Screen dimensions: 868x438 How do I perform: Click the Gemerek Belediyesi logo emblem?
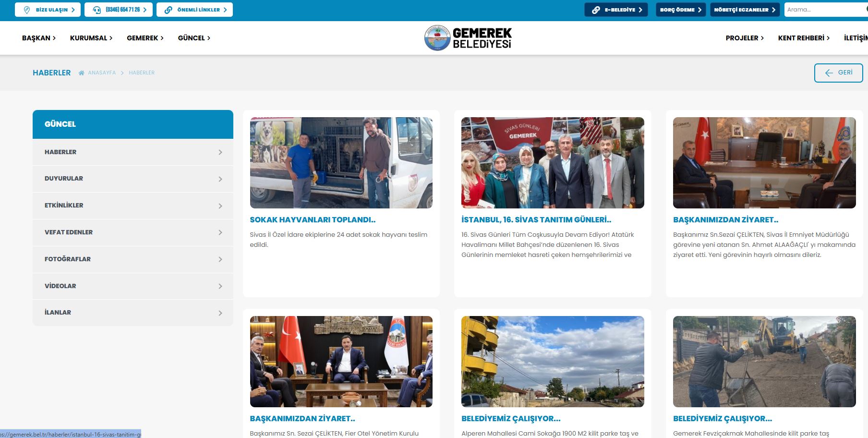437,38
